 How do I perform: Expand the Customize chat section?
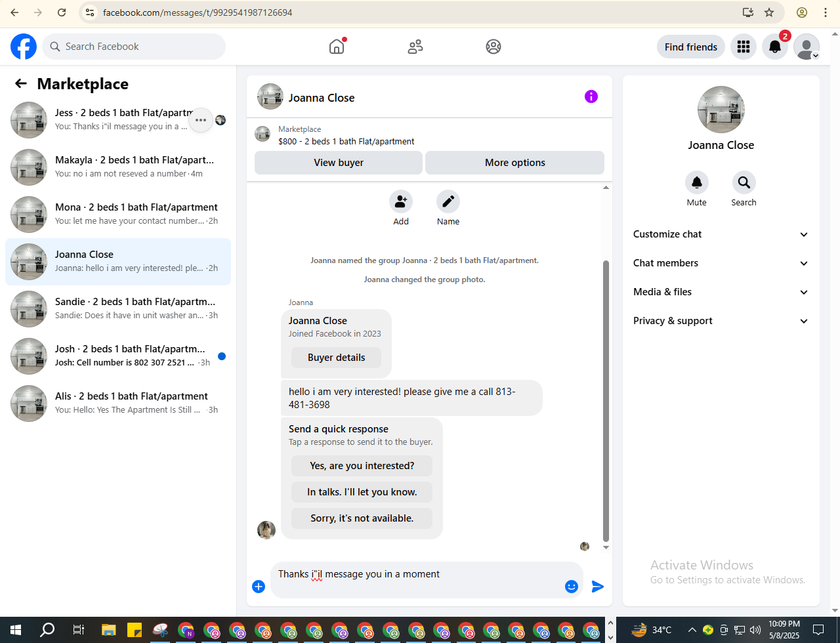coord(721,234)
